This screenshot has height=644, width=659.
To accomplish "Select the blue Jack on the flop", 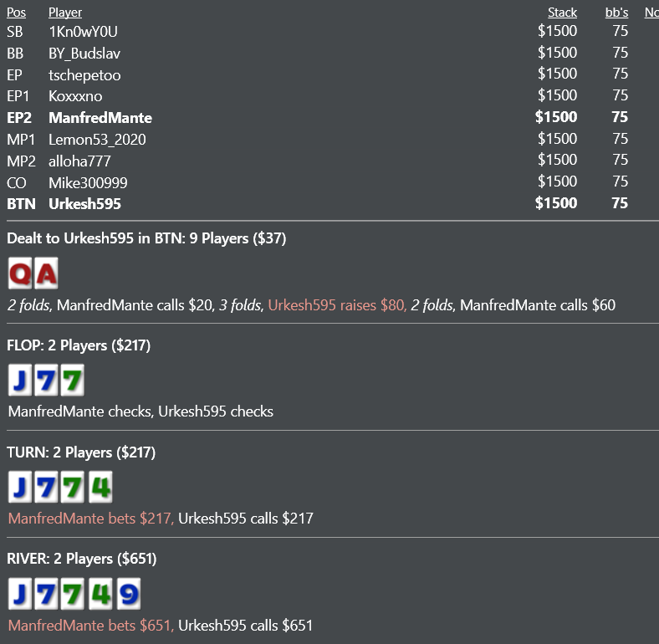I will click(20, 380).
